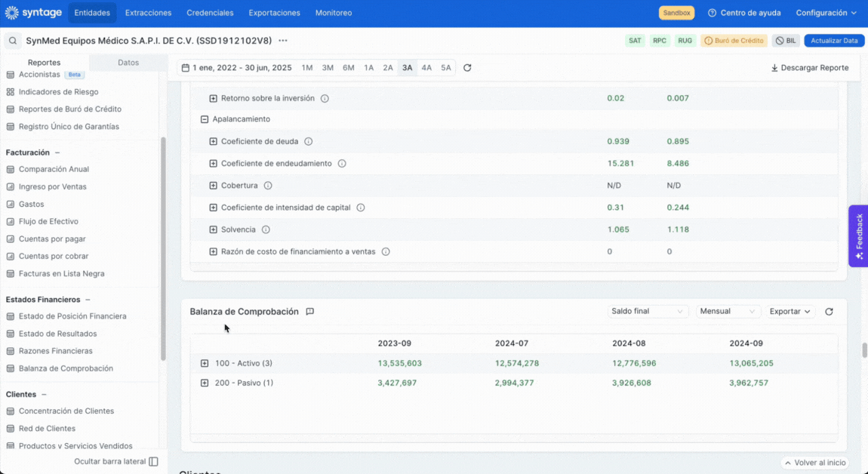Refresh the date range with reload icon
The image size is (868, 474).
467,68
